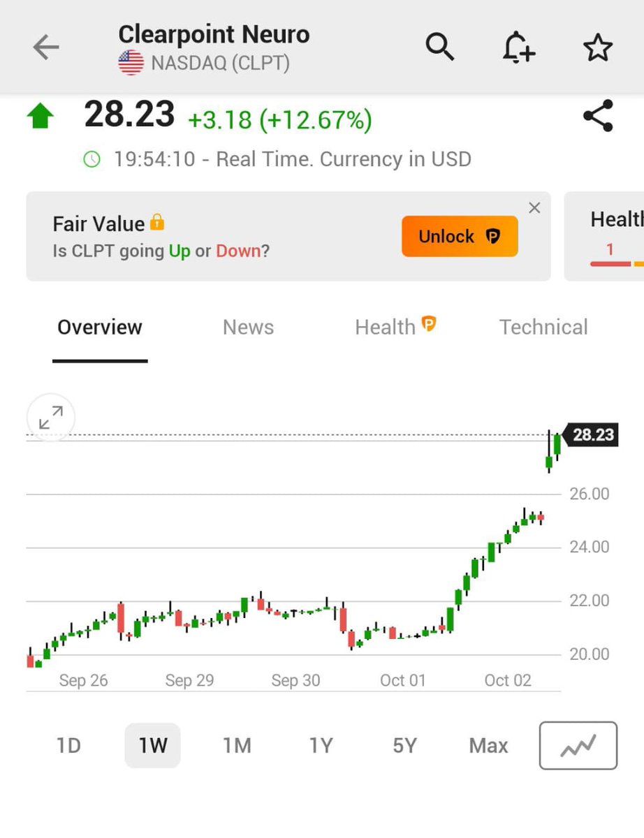Switch chart type with the line chart icon
The image size is (644, 838).
point(578,746)
